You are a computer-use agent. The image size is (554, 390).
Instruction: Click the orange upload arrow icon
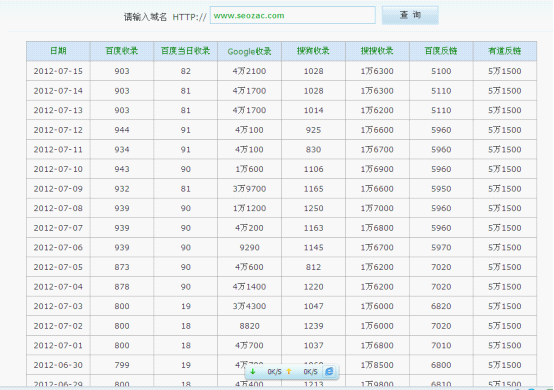pos(289,371)
